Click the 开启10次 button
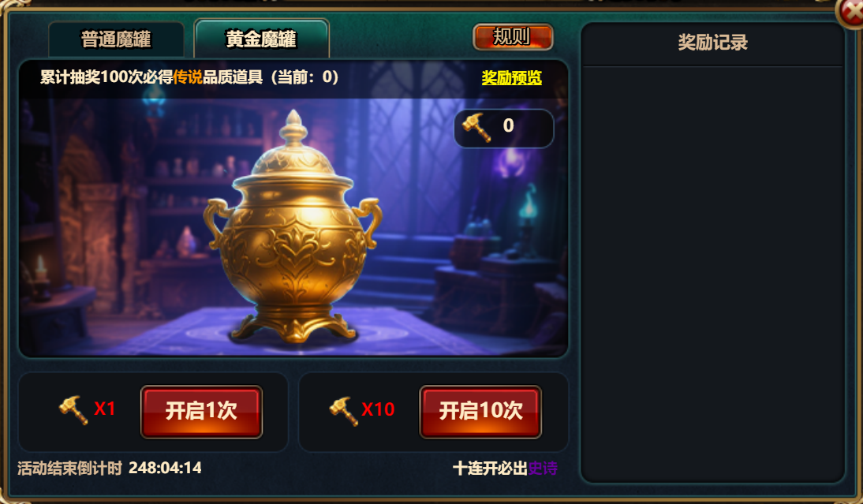The width and height of the screenshot is (863, 504). coord(480,412)
